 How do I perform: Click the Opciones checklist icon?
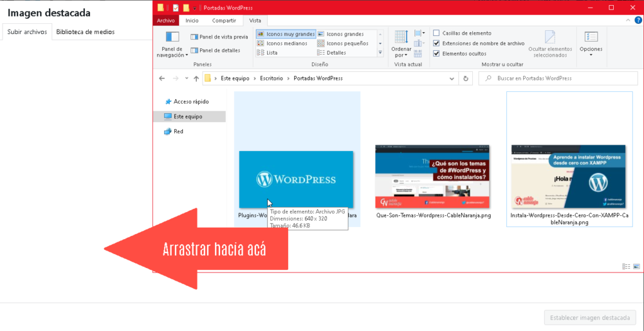pos(591,36)
